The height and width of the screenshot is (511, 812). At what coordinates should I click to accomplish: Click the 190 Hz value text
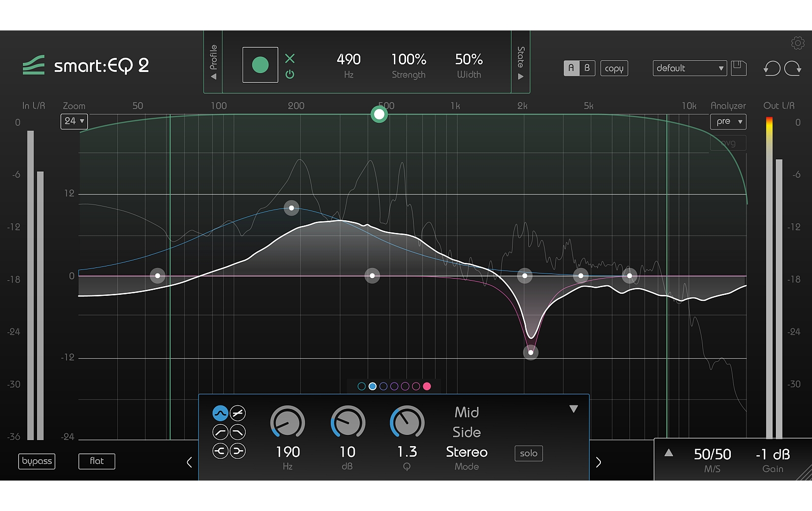[288, 452]
